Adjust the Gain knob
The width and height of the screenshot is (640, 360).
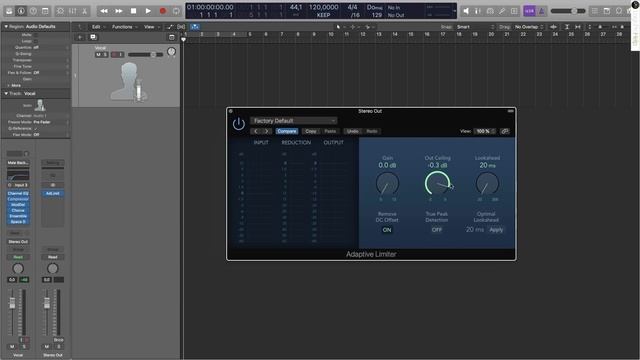[387, 184]
